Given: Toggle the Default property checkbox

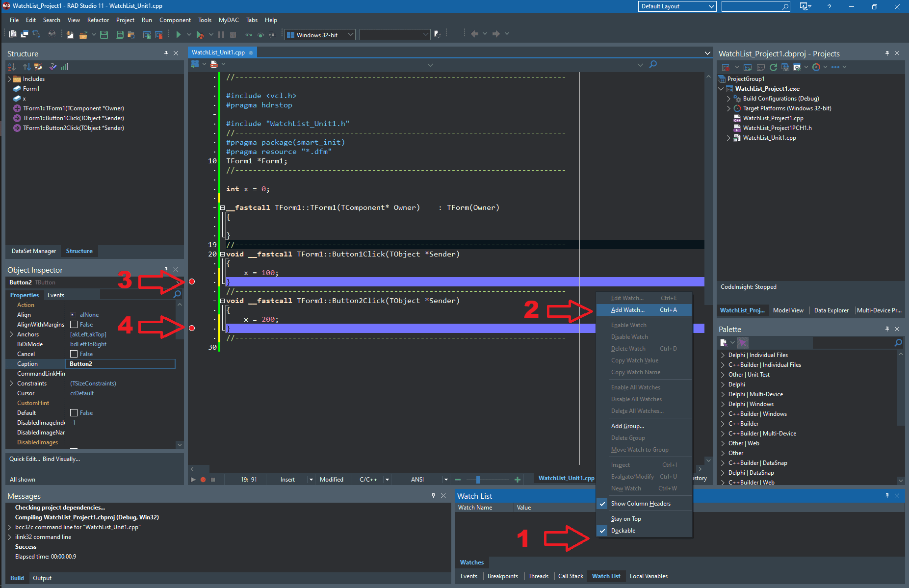Looking at the screenshot, I should pyautogui.click(x=74, y=413).
